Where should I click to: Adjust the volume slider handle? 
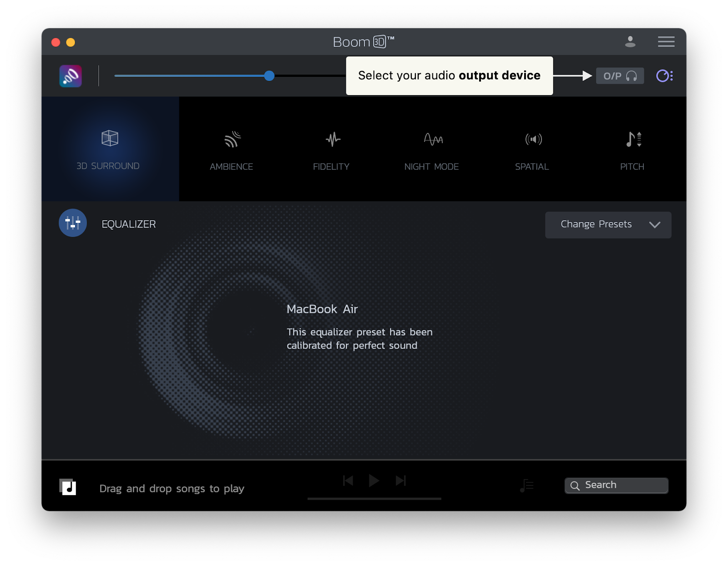pyautogui.click(x=269, y=76)
